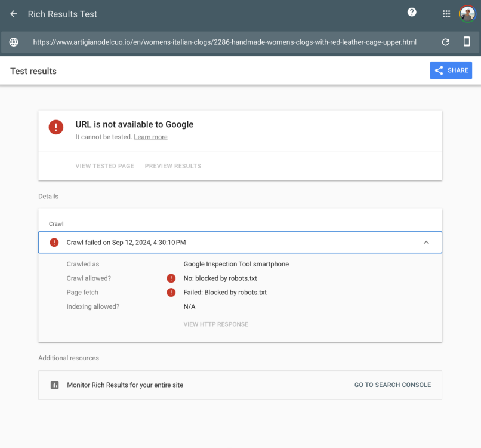This screenshot has height=448, width=481.
Task: Reload the test with refresh icon
Action: pyautogui.click(x=445, y=42)
